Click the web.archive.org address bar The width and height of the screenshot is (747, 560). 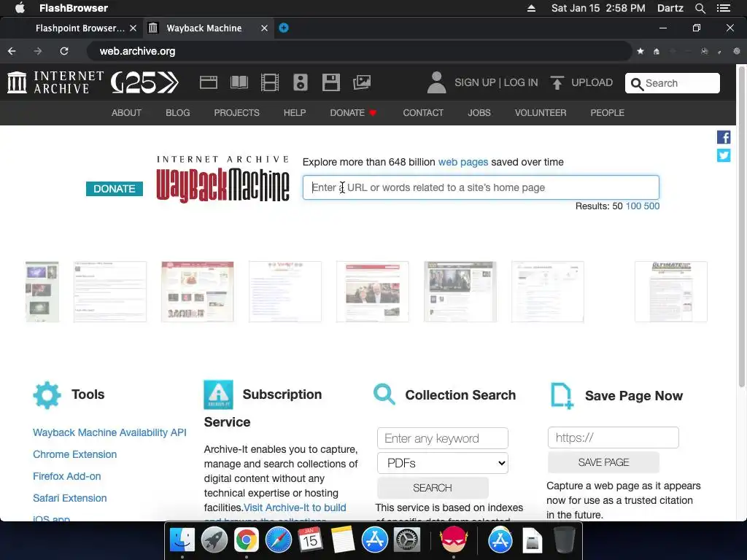[359, 51]
